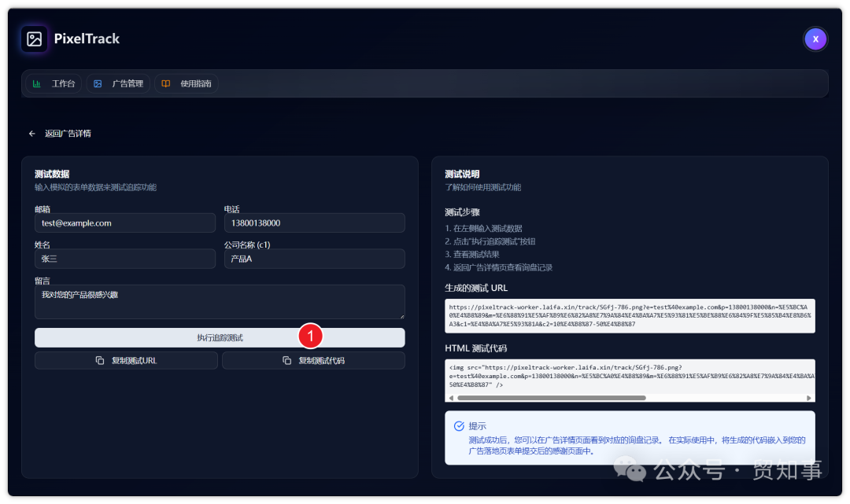Click step 1. 在左侧输入测试数据
Image resolution: width=850 pixels, height=504 pixels.
click(483, 229)
